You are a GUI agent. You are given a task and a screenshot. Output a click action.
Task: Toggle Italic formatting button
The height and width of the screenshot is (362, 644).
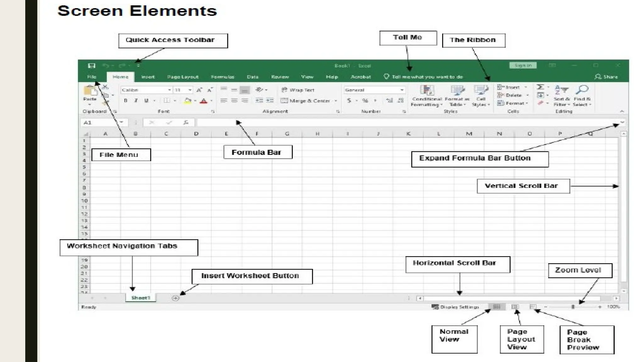136,101
